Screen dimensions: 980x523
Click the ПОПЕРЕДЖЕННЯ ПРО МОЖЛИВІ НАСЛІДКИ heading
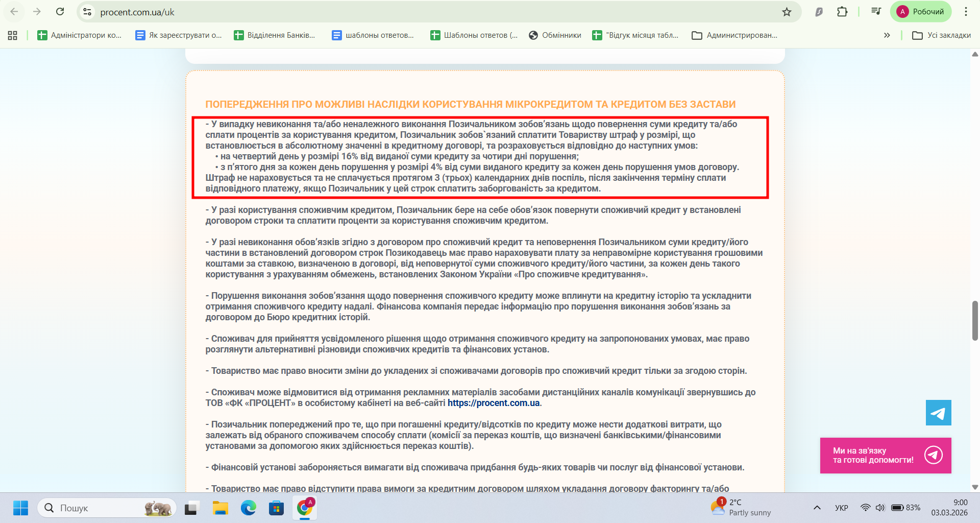click(x=471, y=105)
